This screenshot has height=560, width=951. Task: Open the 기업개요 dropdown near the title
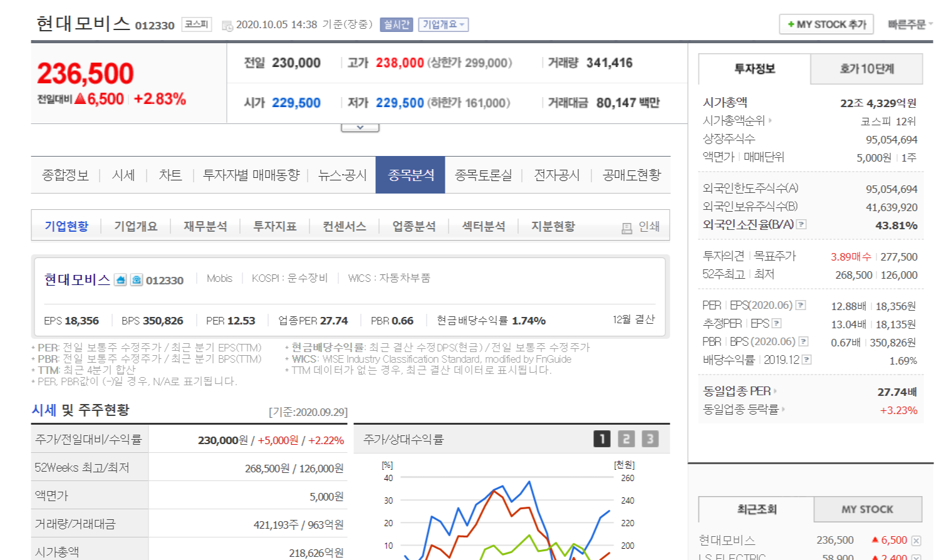click(444, 24)
